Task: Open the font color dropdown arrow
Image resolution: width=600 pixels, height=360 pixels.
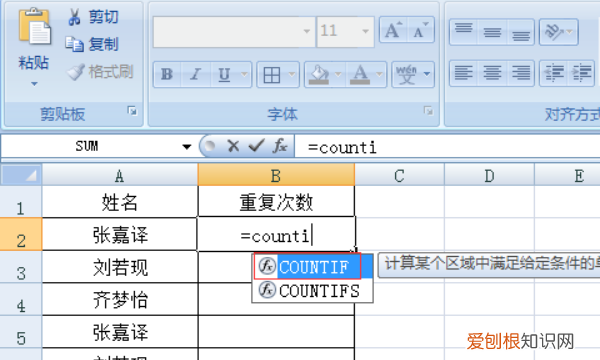Action: (x=380, y=75)
